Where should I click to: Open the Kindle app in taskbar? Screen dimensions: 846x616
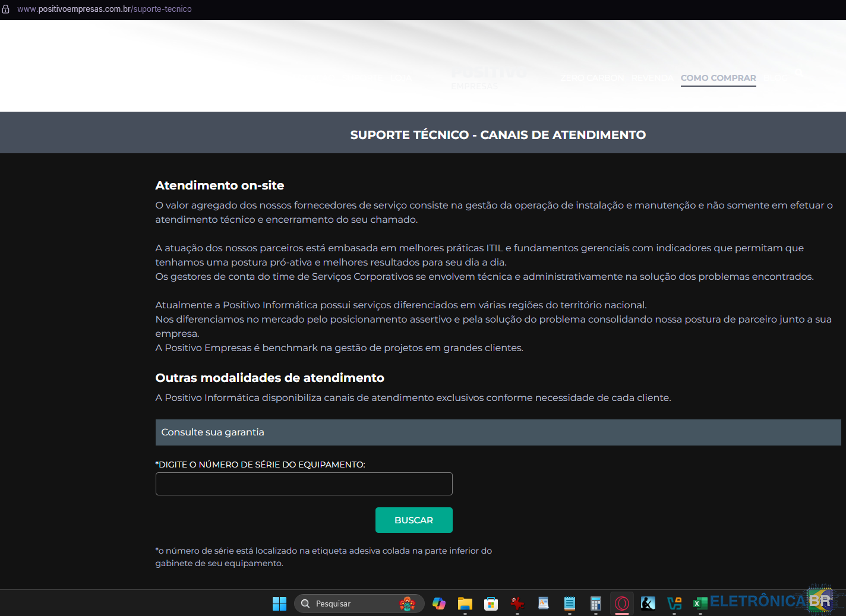[648, 604]
